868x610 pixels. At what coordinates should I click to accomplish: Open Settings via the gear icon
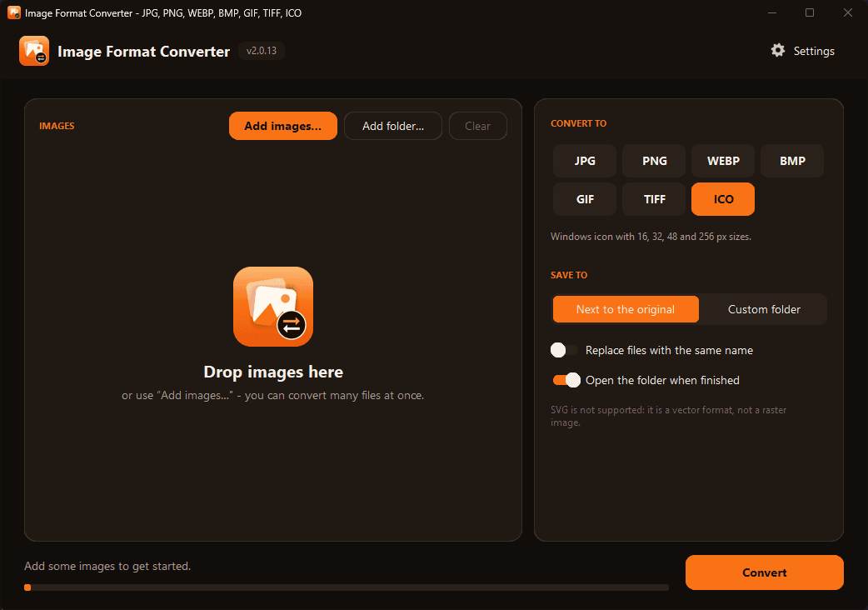778,50
